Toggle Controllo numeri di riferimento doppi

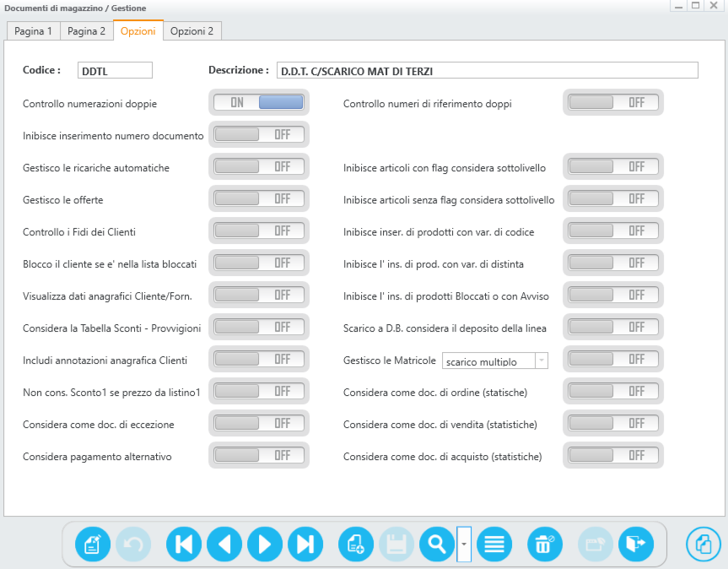613,103
